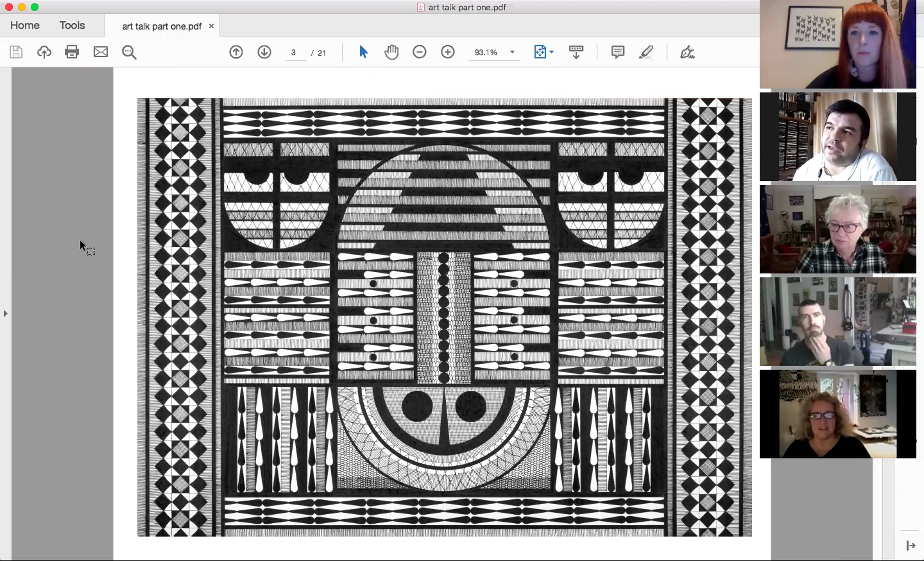
Task: Select the dark-haired man in white shirt video
Action: point(838,137)
